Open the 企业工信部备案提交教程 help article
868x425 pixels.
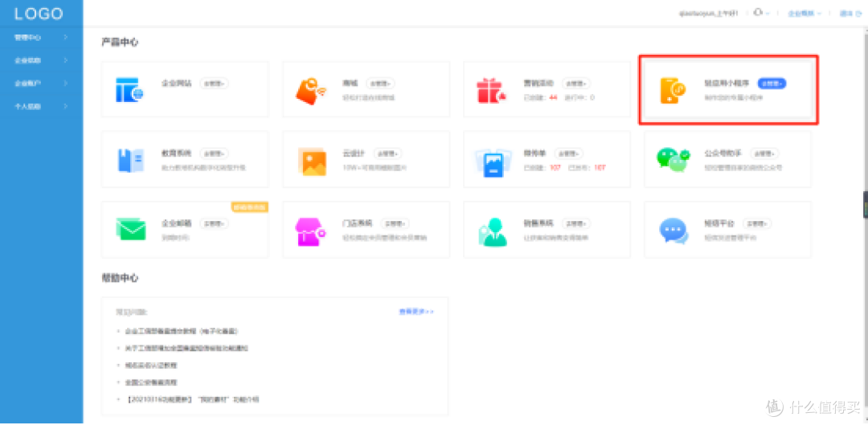click(x=182, y=331)
